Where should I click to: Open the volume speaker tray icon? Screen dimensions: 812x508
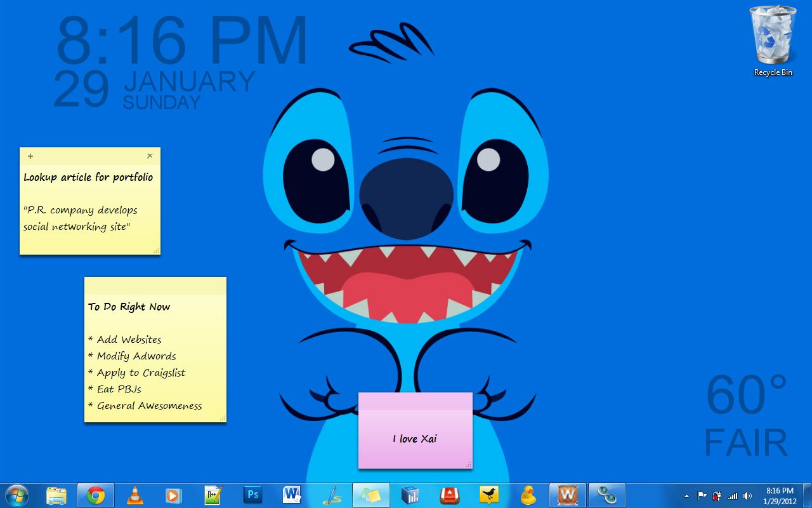point(747,495)
